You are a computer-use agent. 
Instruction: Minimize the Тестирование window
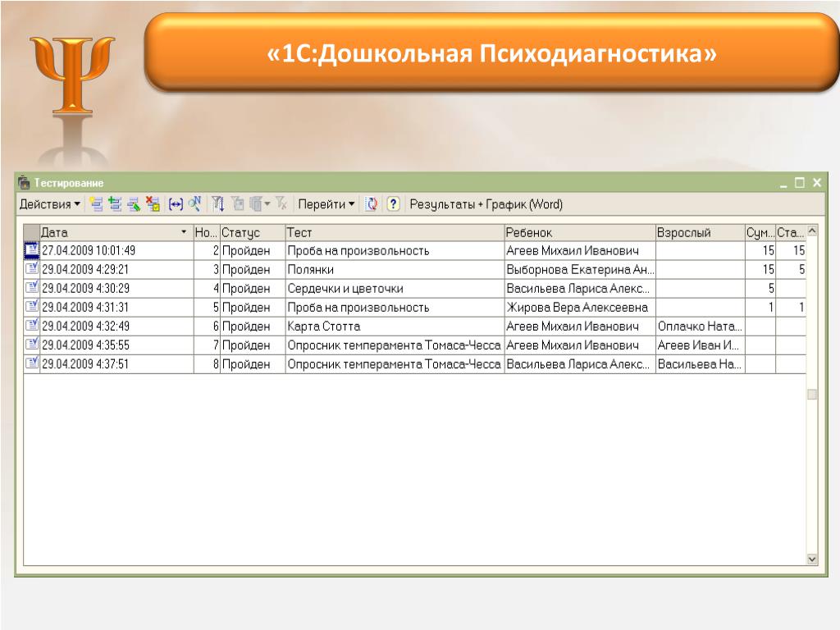[783, 184]
